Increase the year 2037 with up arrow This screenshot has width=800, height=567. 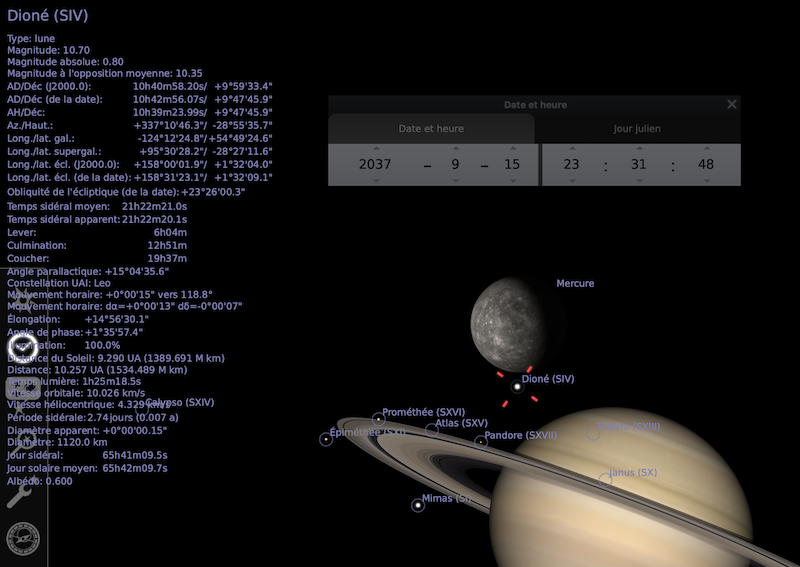point(376,149)
